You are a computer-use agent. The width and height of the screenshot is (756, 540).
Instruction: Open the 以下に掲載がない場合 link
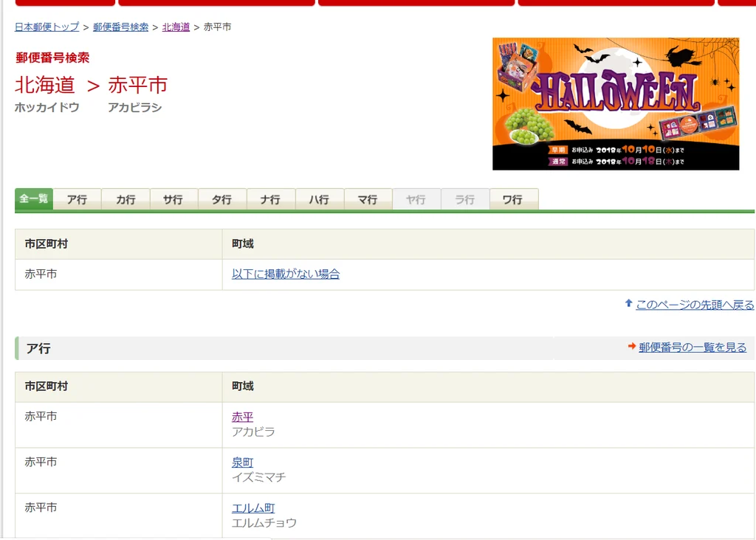coord(286,274)
